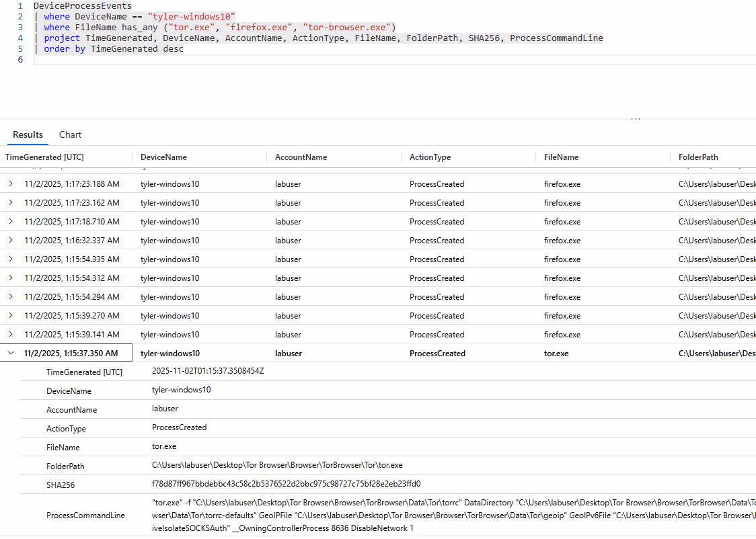Click the FolderPath column header
Viewport: 756px width, 539px height.
(699, 157)
